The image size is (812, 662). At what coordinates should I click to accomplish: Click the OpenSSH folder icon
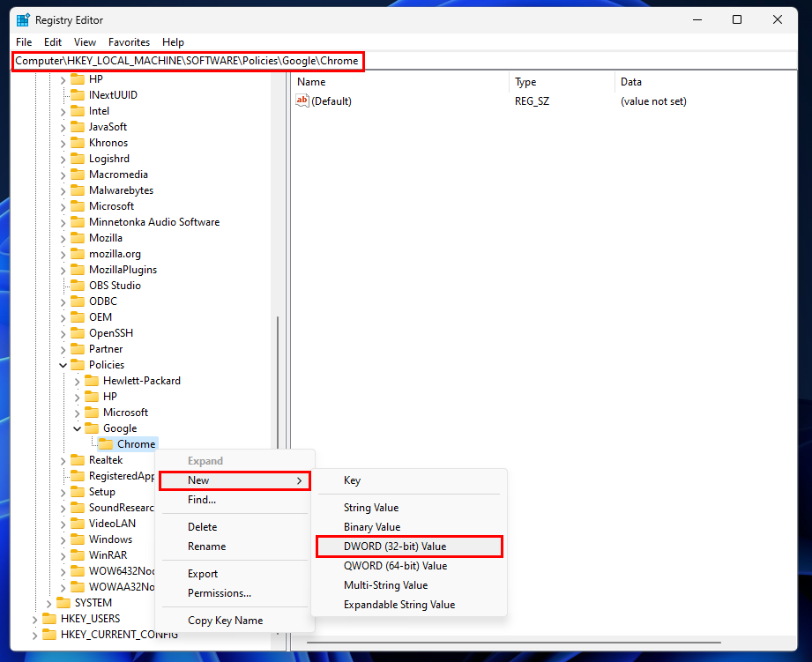78,333
